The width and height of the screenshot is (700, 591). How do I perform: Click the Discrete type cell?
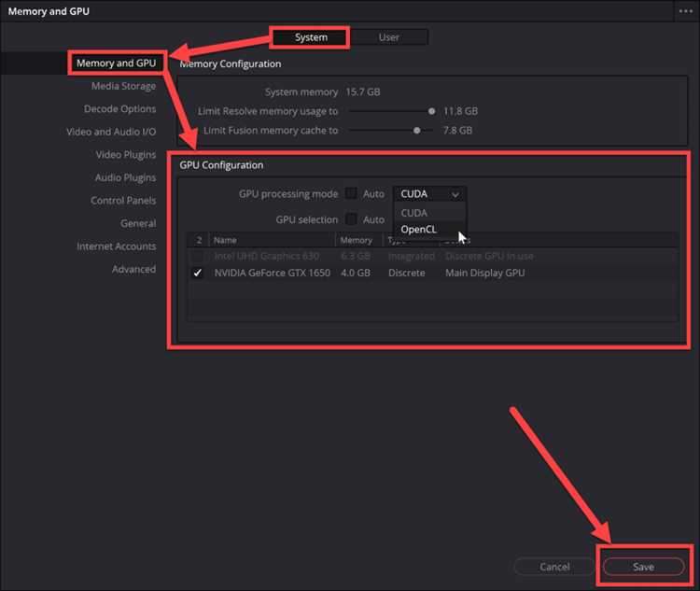pyautogui.click(x=406, y=273)
